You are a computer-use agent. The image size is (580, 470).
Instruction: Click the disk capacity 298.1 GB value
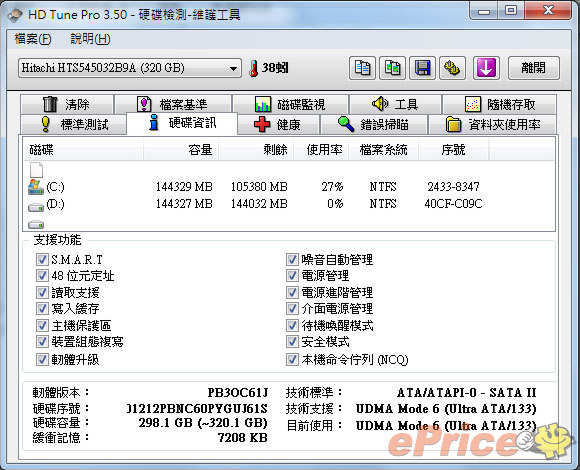pyautogui.click(x=203, y=422)
